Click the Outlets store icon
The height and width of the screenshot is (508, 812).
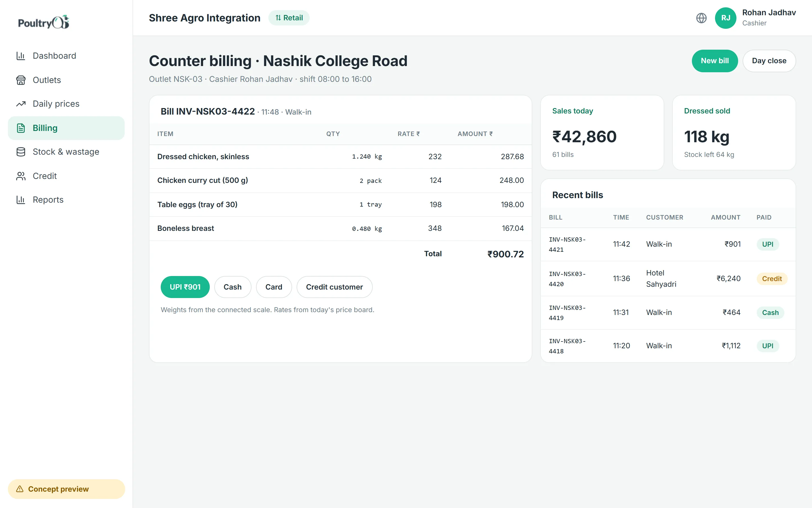21,80
